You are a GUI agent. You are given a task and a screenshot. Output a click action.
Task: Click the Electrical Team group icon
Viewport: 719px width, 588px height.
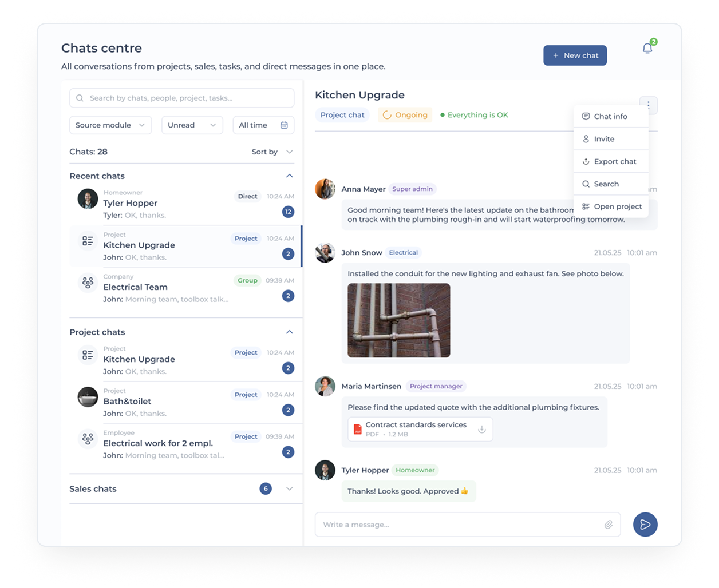point(88,282)
